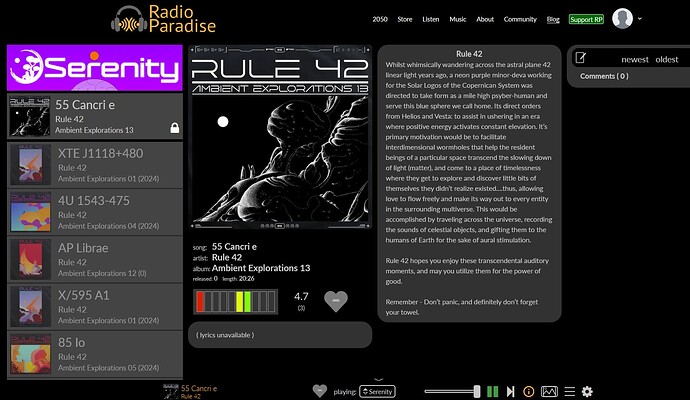Viewport: 690px width, 400px height.
Task: Open the Blog link in top navigation
Action: tap(553, 19)
